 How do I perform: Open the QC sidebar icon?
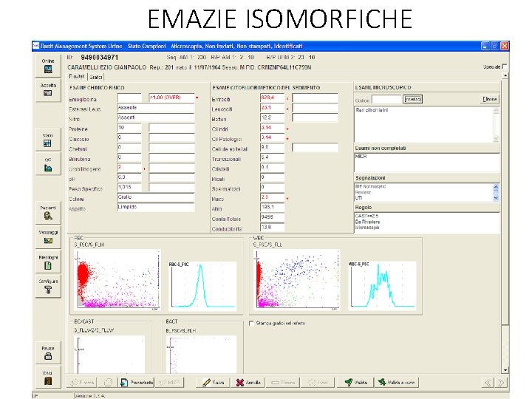tap(48, 165)
